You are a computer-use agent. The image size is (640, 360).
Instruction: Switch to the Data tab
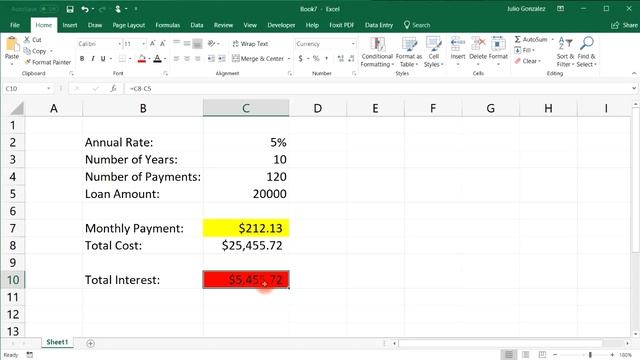click(x=197, y=25)
